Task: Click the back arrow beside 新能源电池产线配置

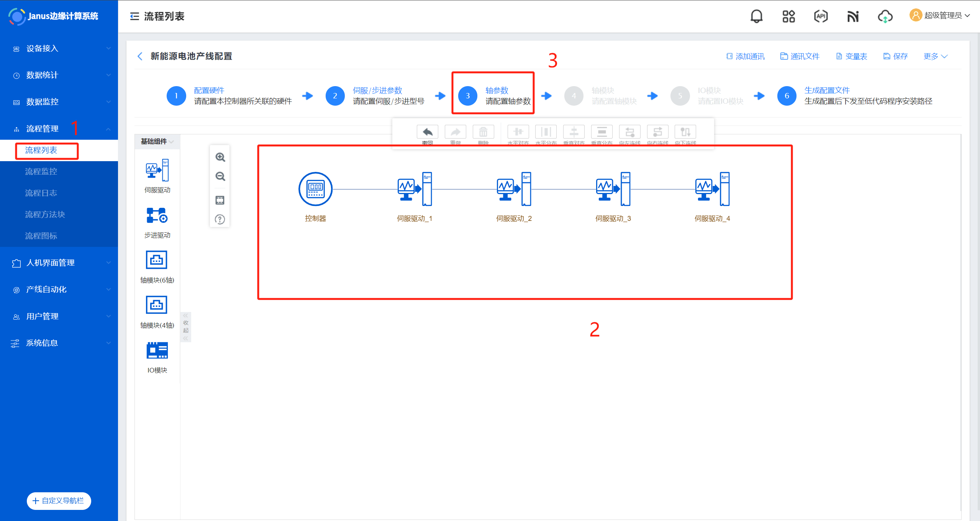Action: (x=140, y=56)
